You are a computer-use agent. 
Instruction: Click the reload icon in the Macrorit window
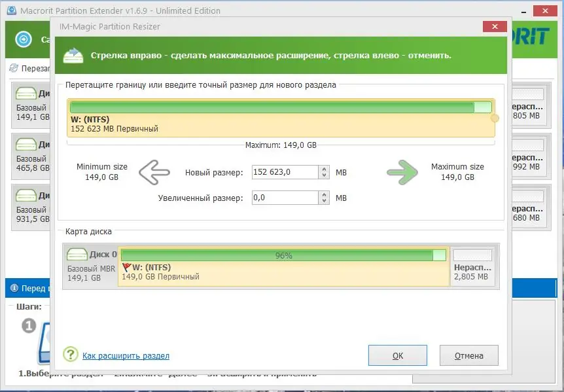(x=14, y=68)
